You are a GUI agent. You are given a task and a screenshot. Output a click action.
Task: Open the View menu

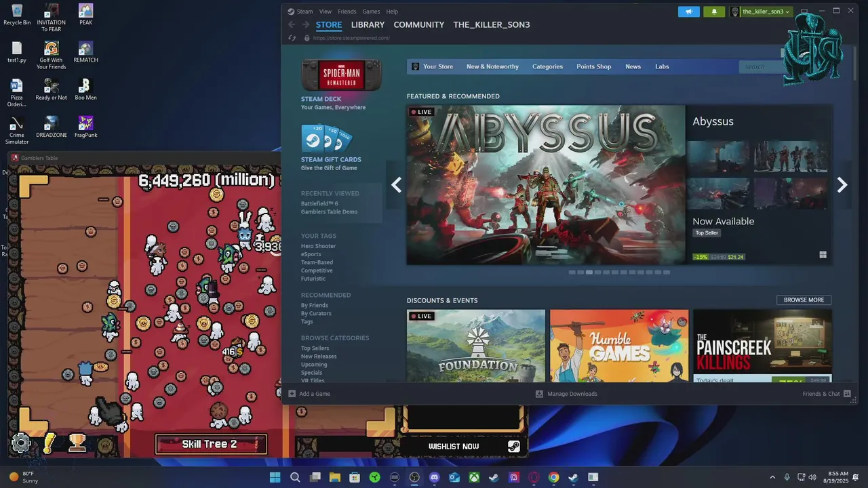point(325,12)
